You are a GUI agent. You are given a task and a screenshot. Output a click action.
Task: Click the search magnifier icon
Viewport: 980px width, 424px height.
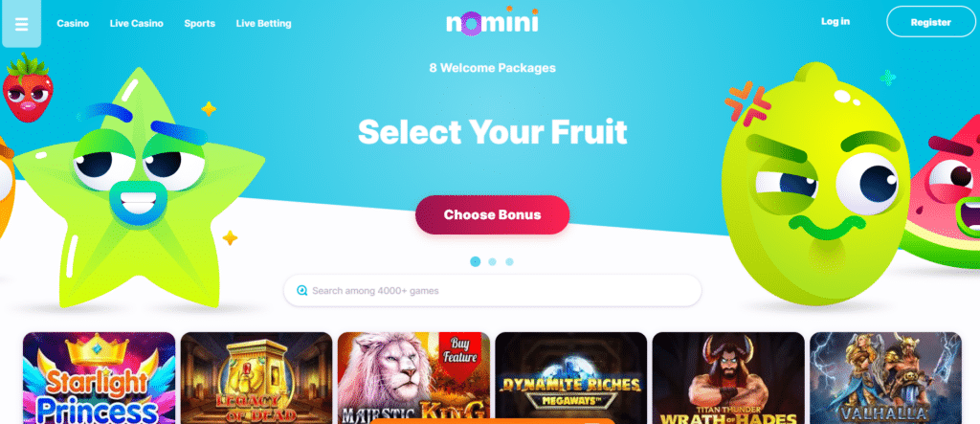tap(301, 291)
